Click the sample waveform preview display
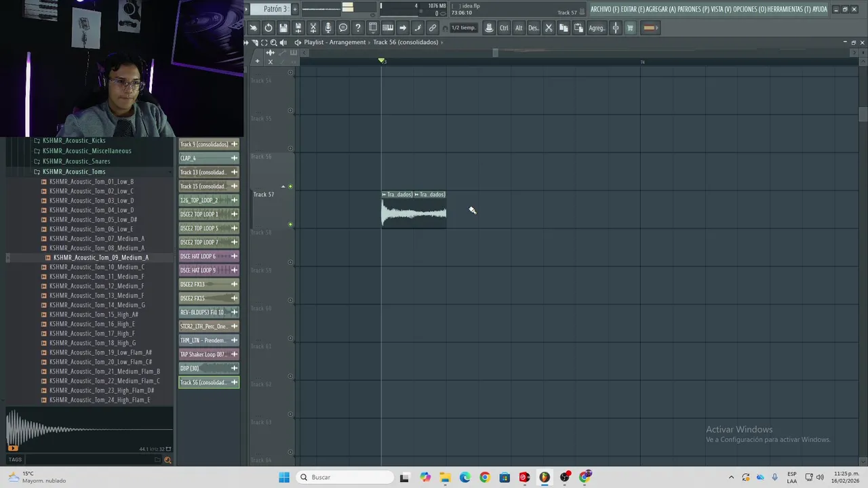868x488 pixels. pyautogui.click(x=89, y=430)
